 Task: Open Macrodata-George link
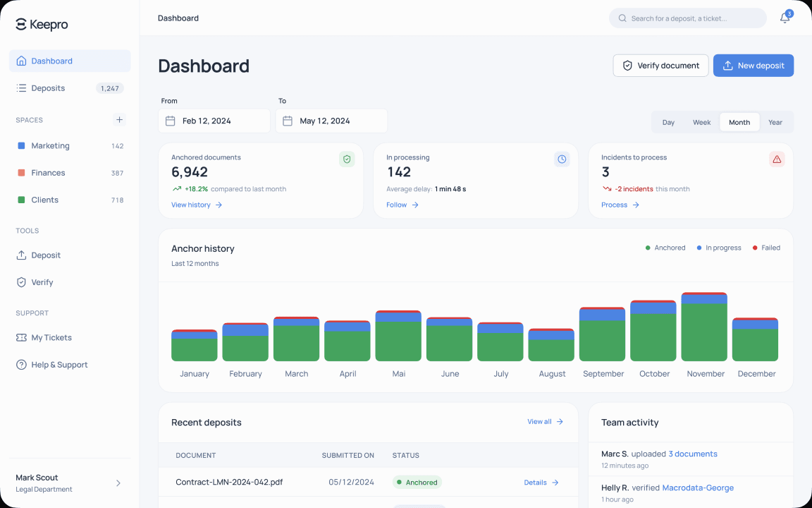698,488
